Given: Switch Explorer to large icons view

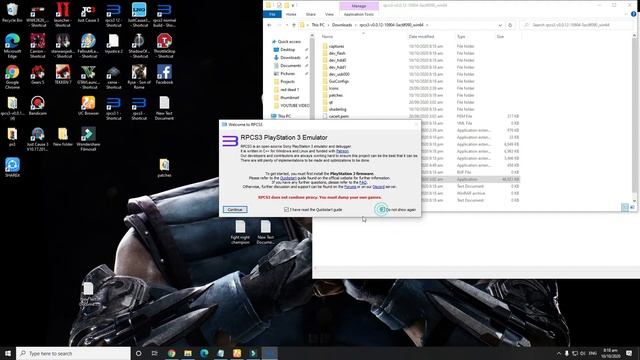Looking at the screenshot, I should point(632,207).
